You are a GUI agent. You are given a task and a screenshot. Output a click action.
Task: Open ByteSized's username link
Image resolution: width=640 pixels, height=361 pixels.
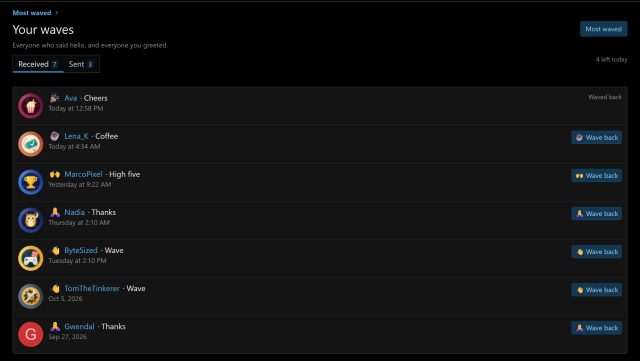(81, 250)
